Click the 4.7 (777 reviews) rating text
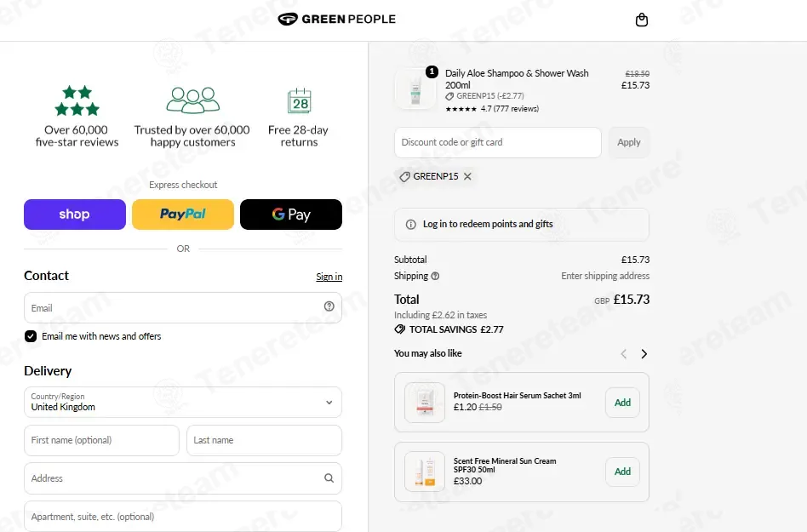This screenshot has width=807, height=532. click(x=510, y=109)
